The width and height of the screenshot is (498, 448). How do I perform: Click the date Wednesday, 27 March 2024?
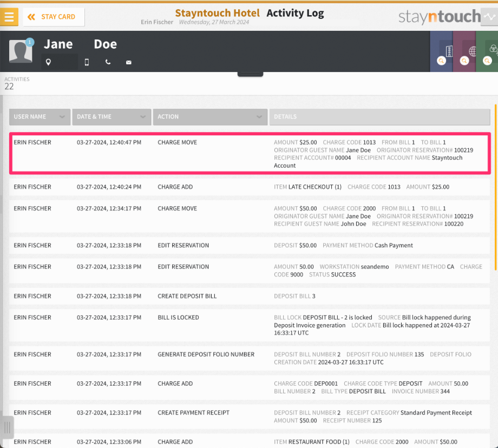click(x=214, y=22)
